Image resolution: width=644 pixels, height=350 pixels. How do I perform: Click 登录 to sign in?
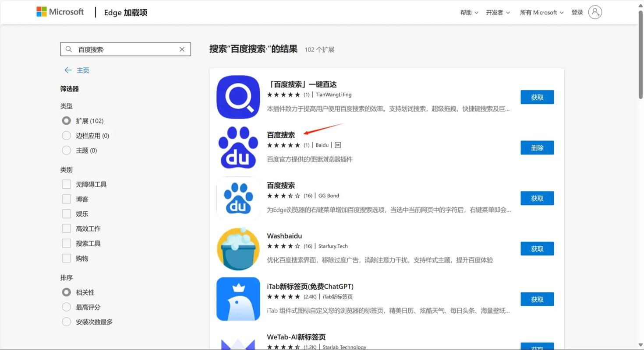pos(577,12)
